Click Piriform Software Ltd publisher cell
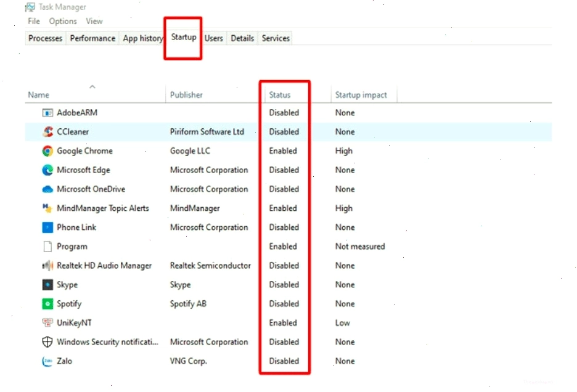The width and height of the screenshot is (577, 392). [207, 132]
